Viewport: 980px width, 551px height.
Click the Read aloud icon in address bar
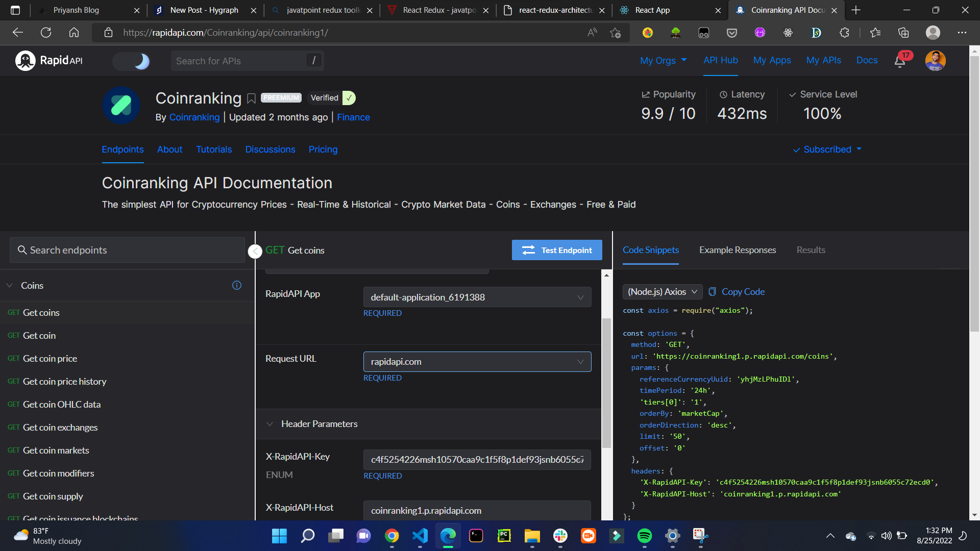tap(592, 33)
